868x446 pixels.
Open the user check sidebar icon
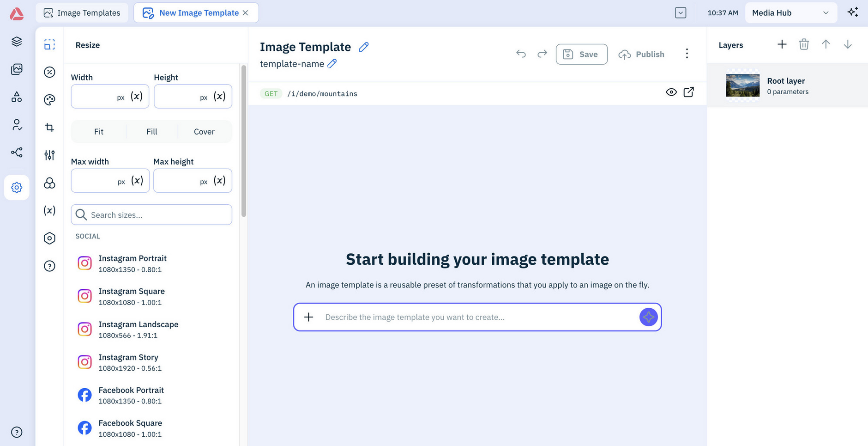point(17,125)
